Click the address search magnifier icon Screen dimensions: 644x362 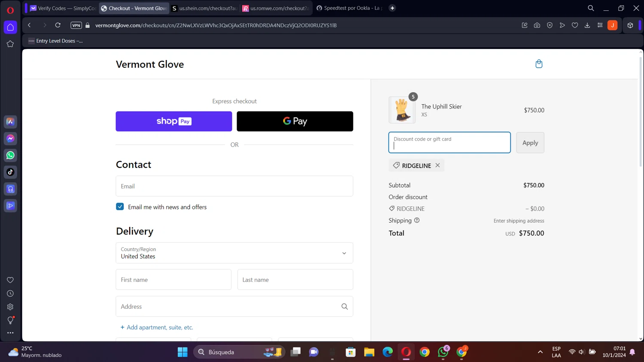[x=344, y=306]
